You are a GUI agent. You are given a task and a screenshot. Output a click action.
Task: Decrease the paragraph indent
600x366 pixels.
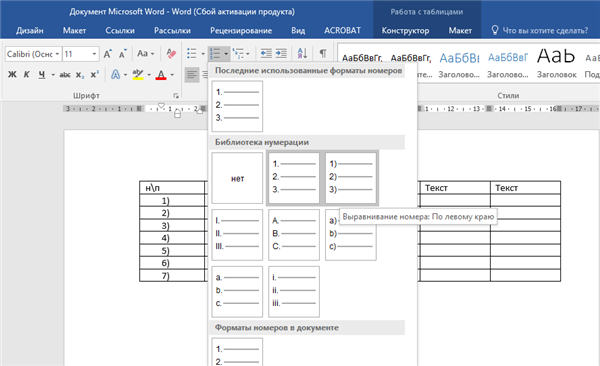266,54
